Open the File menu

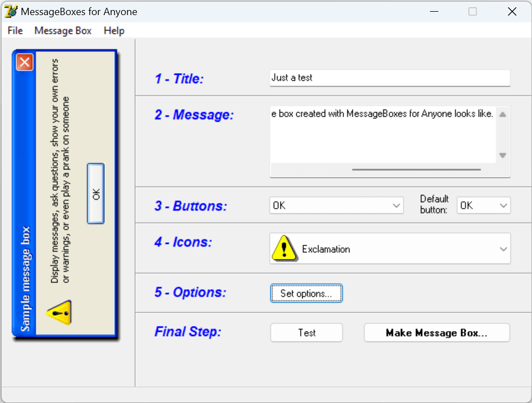[15, 31]
